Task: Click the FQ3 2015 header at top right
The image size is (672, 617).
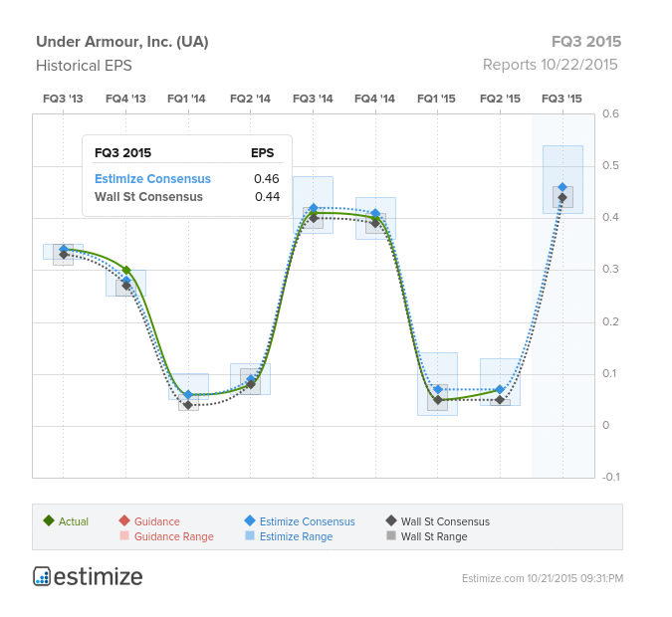Action: (586, 42)
